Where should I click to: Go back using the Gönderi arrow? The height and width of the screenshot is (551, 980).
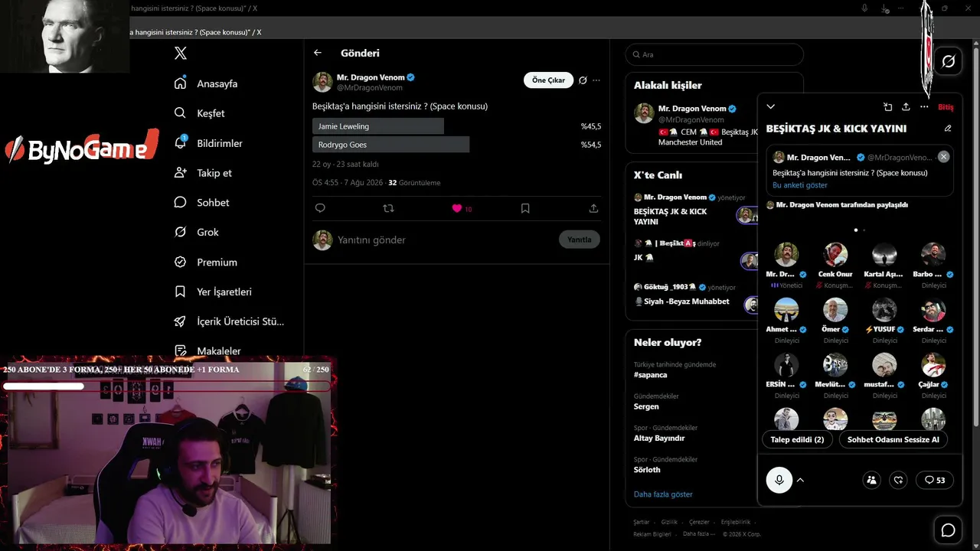point(318,53)
